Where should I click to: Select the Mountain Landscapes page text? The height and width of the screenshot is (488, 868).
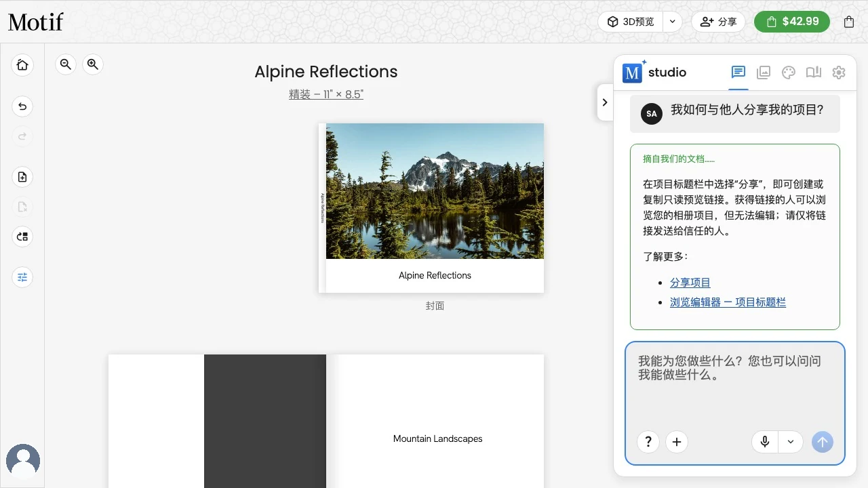point(438,439)
